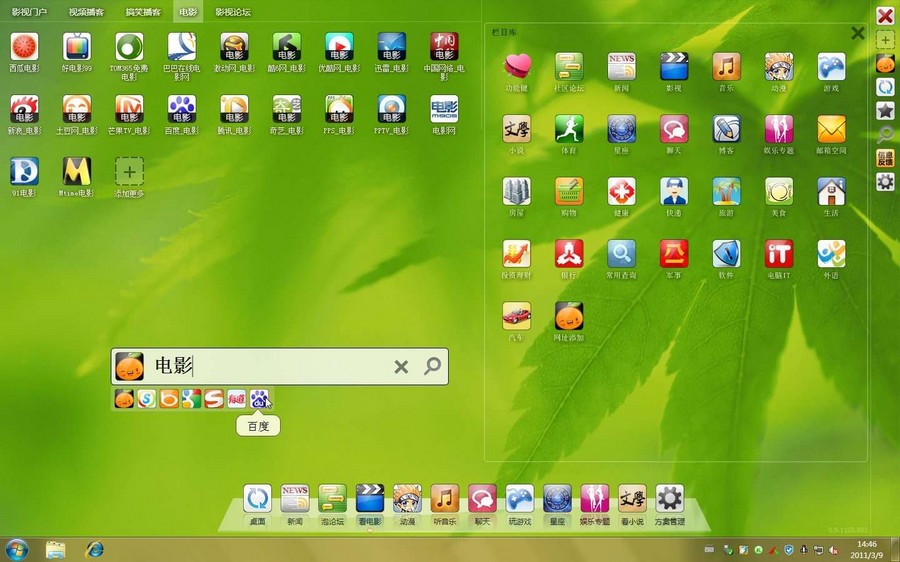Open the 酷6网_电影 icon
This screenshot has height=562, width=900.
click(x=286, y=46)
